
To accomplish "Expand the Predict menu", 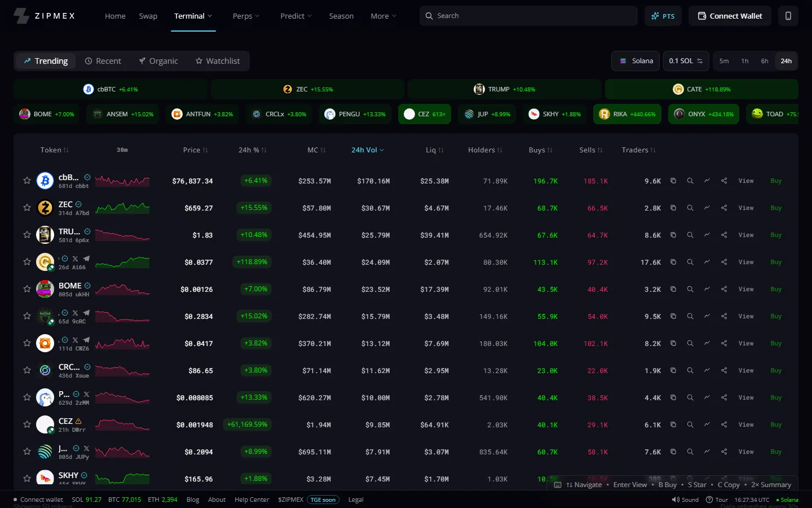I will click(296, 16).
